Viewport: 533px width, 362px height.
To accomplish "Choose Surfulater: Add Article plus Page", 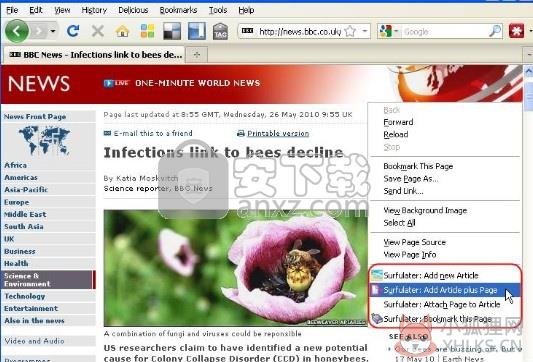I will click(445, 290).
